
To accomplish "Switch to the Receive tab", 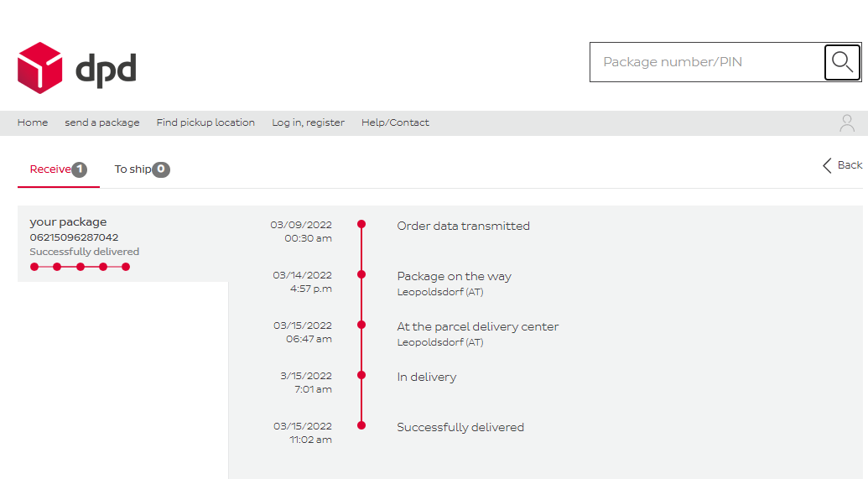I will [50, 169].
